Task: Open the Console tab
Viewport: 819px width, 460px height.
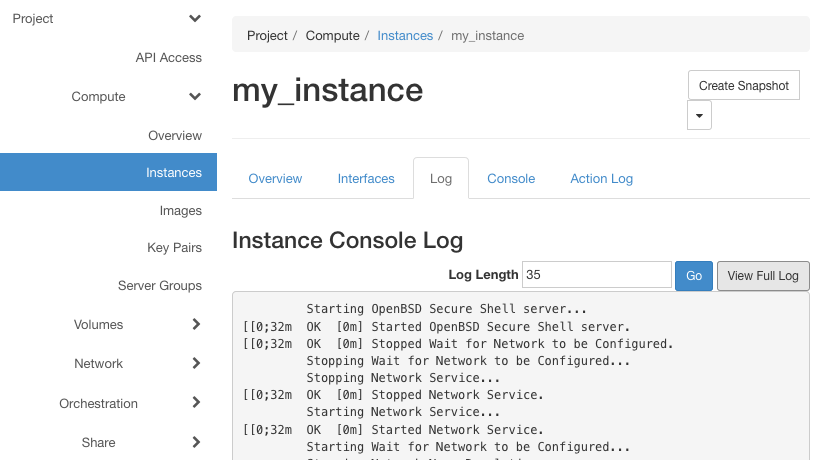Action: click(511, 179)
